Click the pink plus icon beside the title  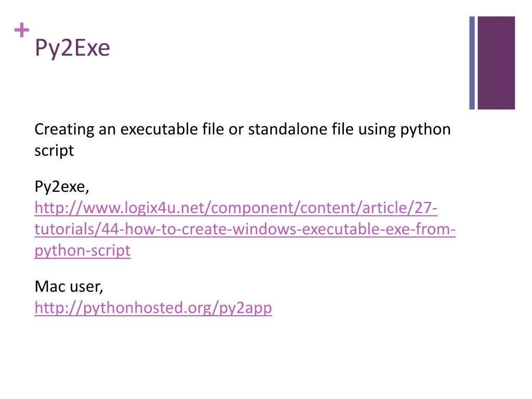tap(22, 30)
